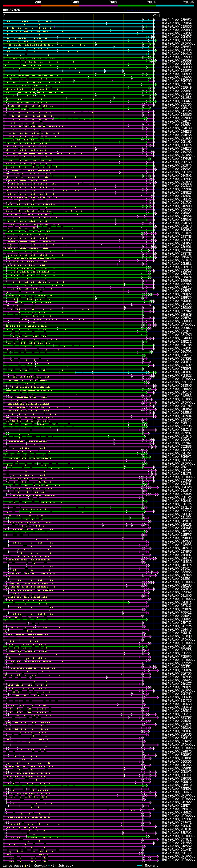Open hit UniRef100_Q40415
197x868 pixels.
pyautogui.click(x=177, y=54)
